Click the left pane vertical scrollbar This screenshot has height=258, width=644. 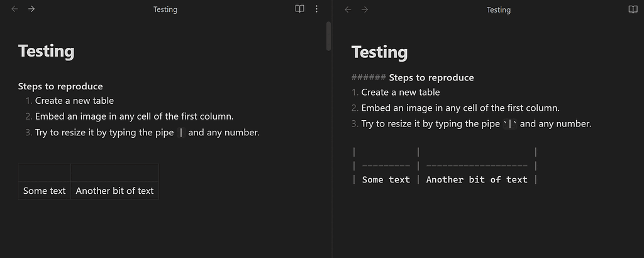328,36
